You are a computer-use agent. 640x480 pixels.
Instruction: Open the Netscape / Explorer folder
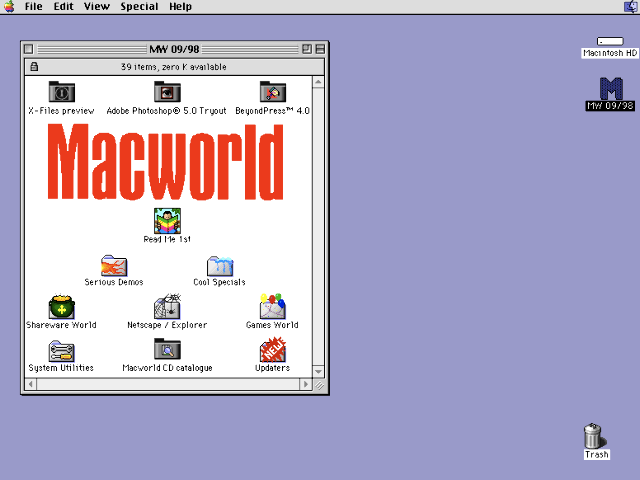coord(167,307)
